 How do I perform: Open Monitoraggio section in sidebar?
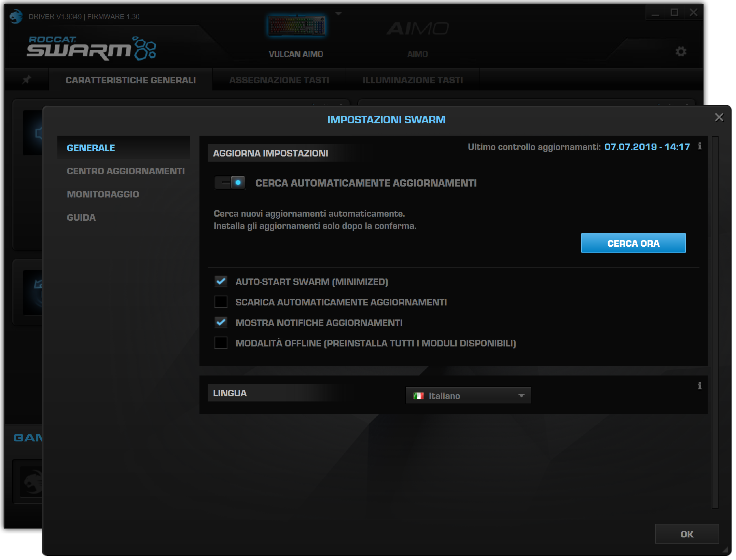103,194
